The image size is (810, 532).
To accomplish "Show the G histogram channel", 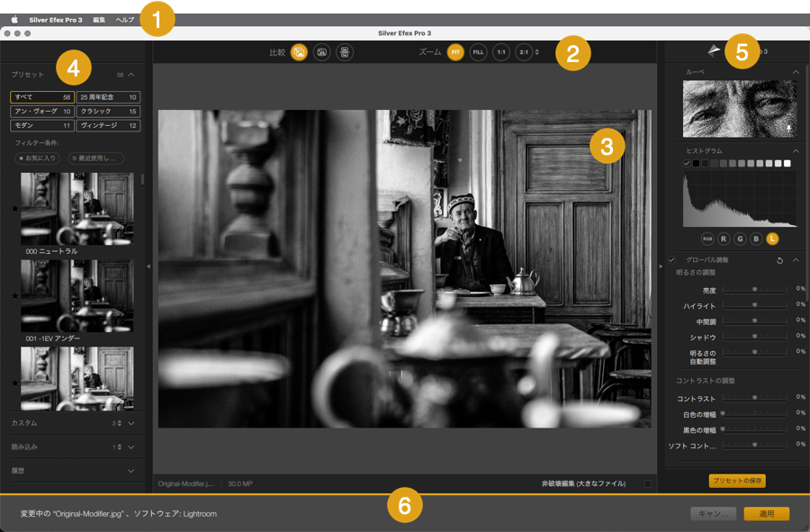I will [x=741, y=239].
